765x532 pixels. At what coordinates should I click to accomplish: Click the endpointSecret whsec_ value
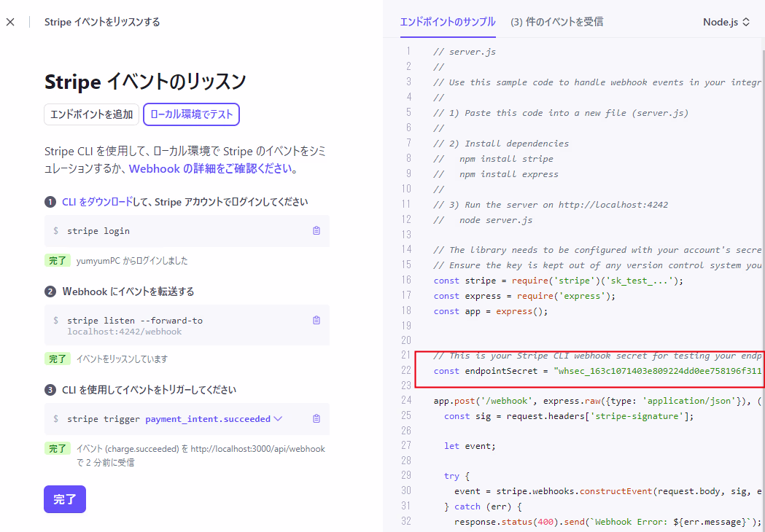pos(659,371)
